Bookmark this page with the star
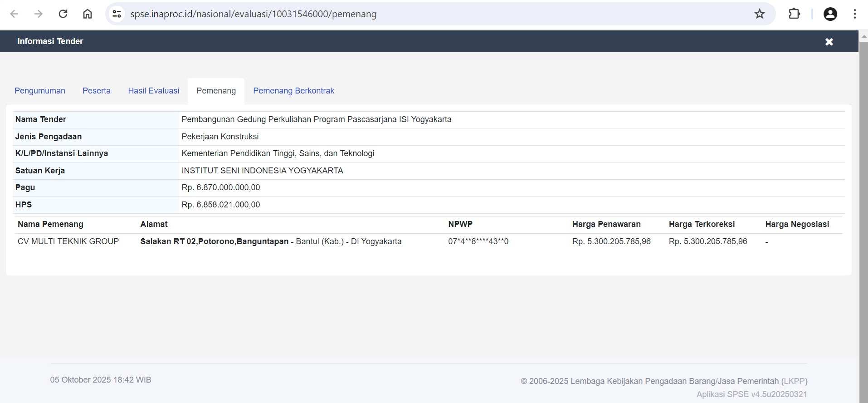The height and width of the screenshot is (403, 868). 760,14
